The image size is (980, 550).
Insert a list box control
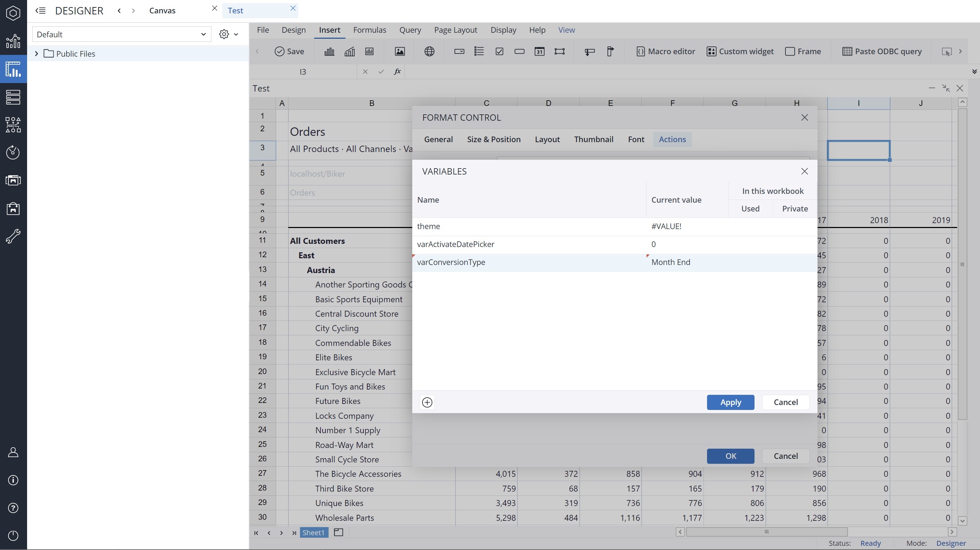click(x=479, y=51)
